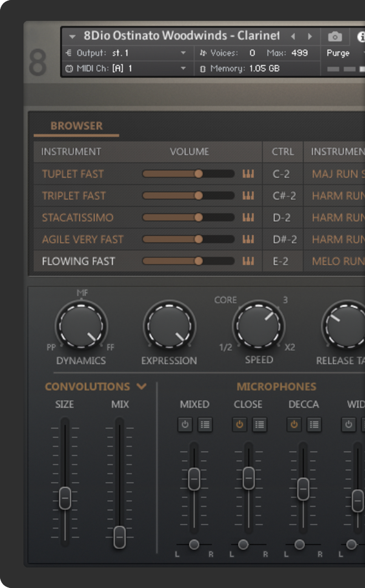Viewport: 365px width, 588px height.
Task: Click the keyboard icon for TUPLET FAST
Action: tap(248, 174)
